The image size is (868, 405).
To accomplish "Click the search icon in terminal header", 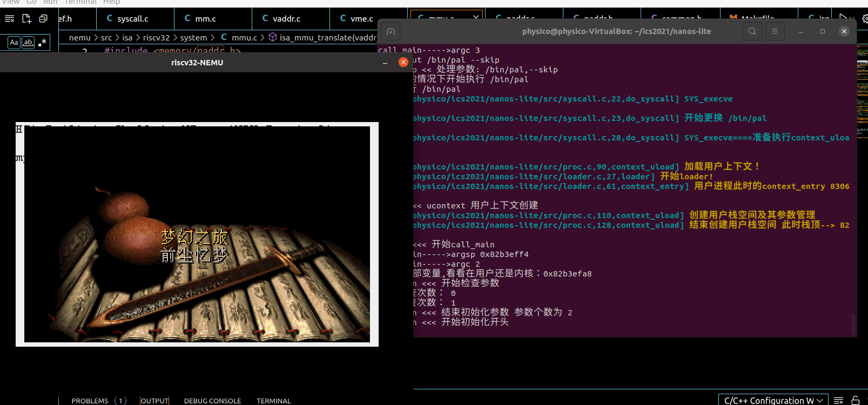I will pyautogui.click(x=752, y=31).
